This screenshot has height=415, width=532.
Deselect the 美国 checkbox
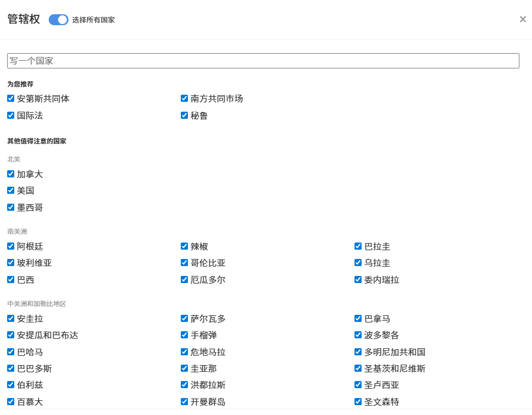(11, 191)
